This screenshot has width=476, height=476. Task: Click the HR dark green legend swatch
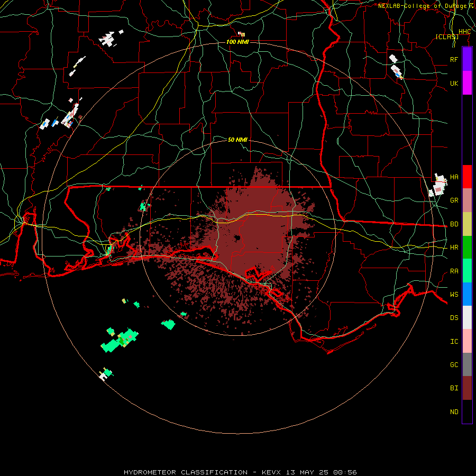(467, 247)
